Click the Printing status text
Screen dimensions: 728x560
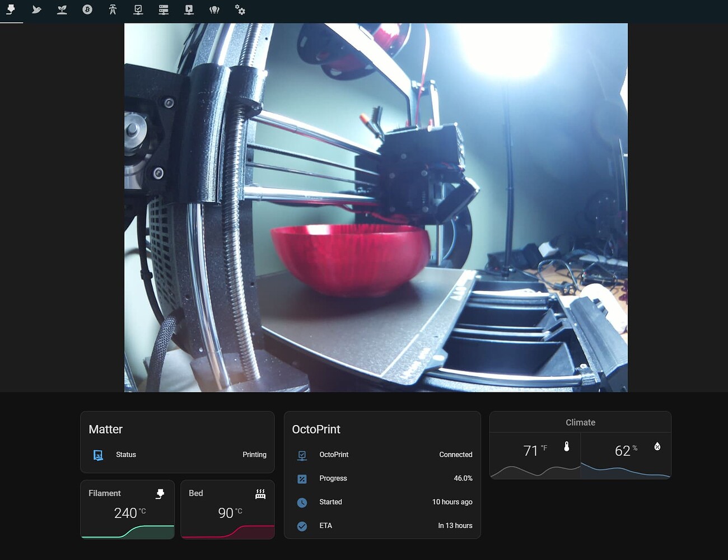point(255,455)
